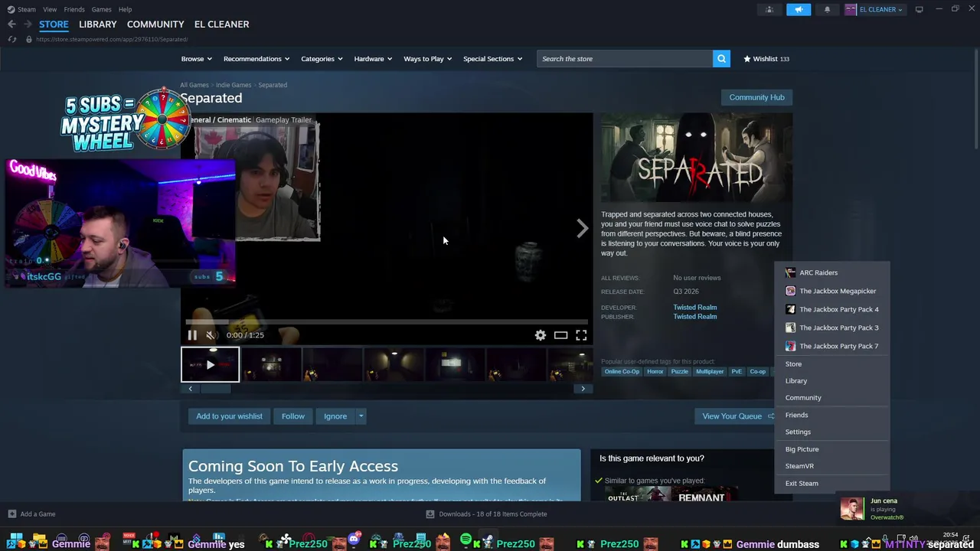Select the first video thumbnail with play icon
This screenshot has width=980, height=551.
(210, 365)
